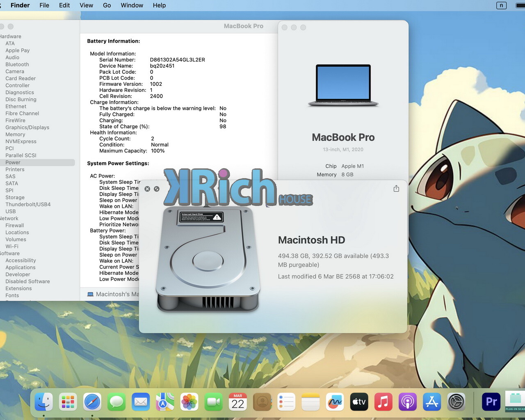This screenshot has width=525, height=420.
Task: Open System Settings gear in Dock
Action: [456, 402]
